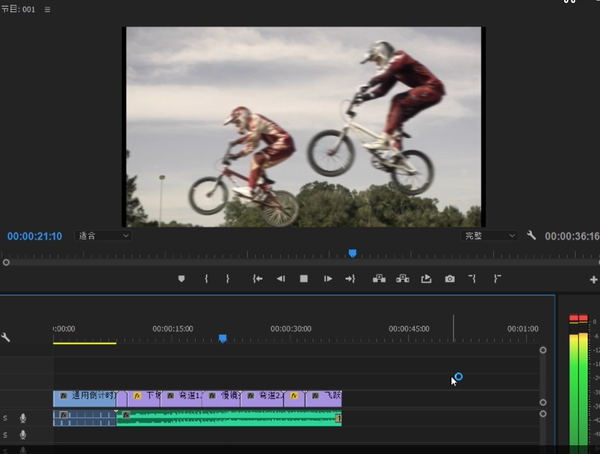The width and height of the screenshot is (600, 454).
Task: Add a marker in the program monitor
Action: coord(181,279)
